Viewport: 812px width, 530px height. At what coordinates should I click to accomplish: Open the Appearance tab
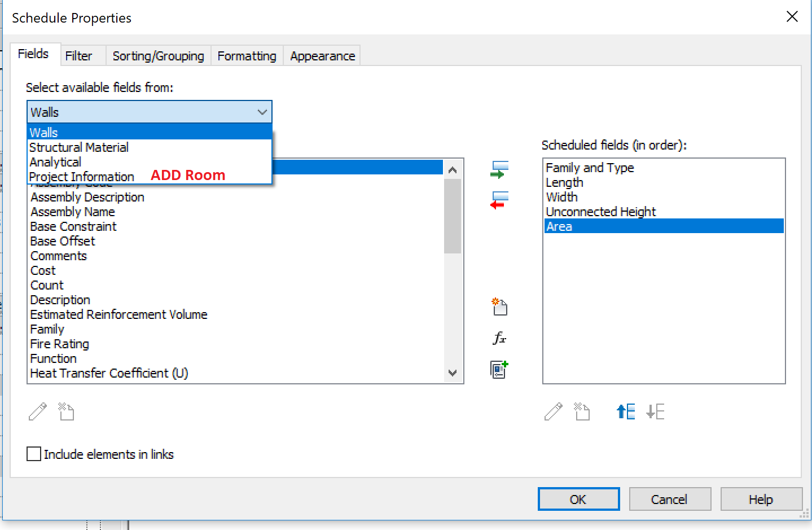[322, 56]
